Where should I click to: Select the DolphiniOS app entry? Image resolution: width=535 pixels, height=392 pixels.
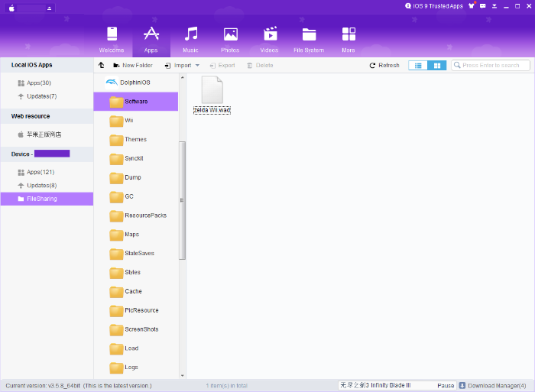click(x=136, y=83)
